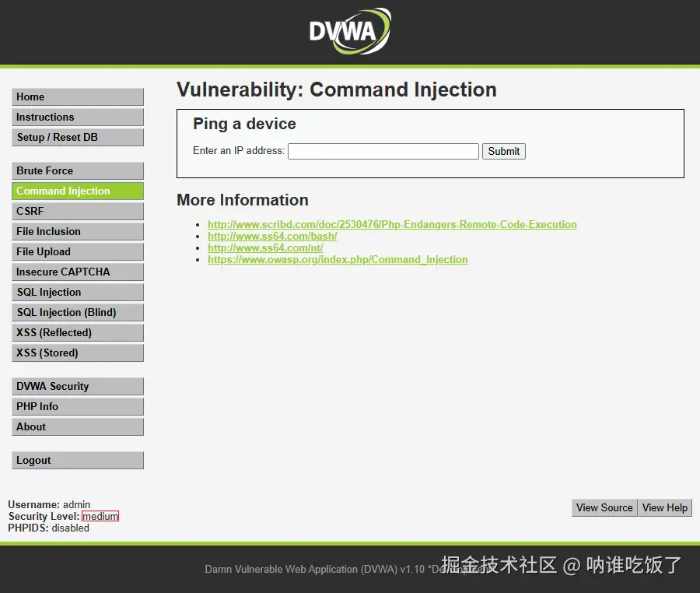700x593 pixels.
Task: Open XSS (Reflected) page
Action: coord(78,332)
